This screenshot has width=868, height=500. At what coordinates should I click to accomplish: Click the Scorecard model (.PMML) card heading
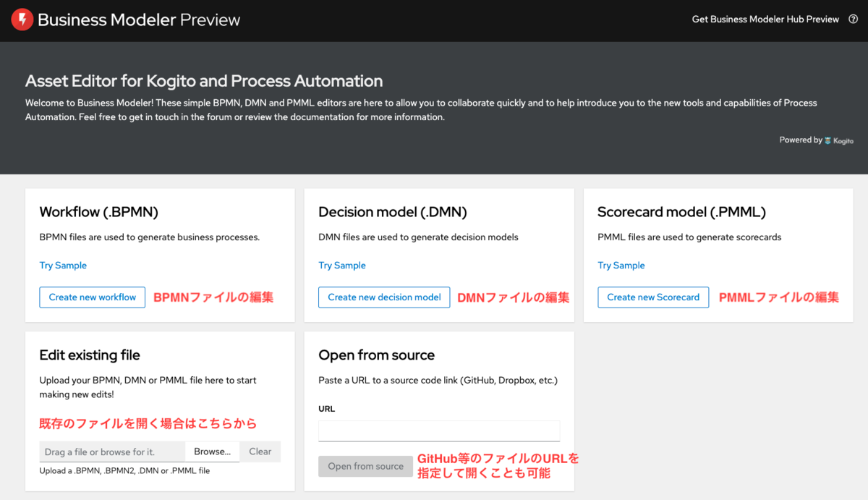(681, 212)
